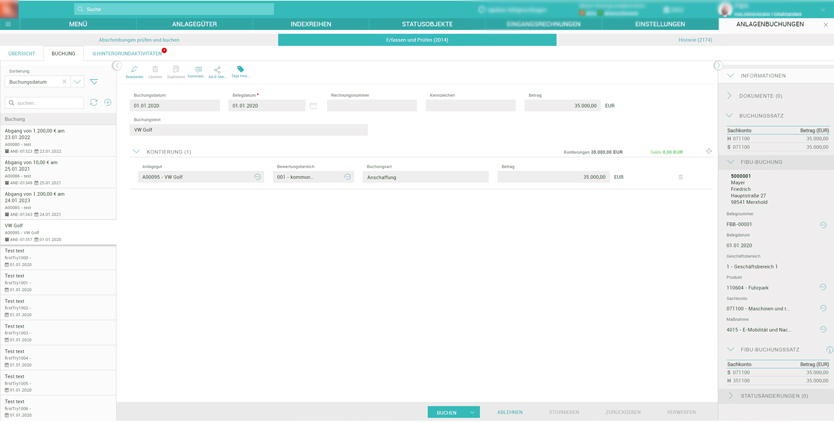The height and width of the screenshot is (423, 834).
Task: Open the Belegdatum calendar picker
Action: pyautogui.click(x=313, y=105)
